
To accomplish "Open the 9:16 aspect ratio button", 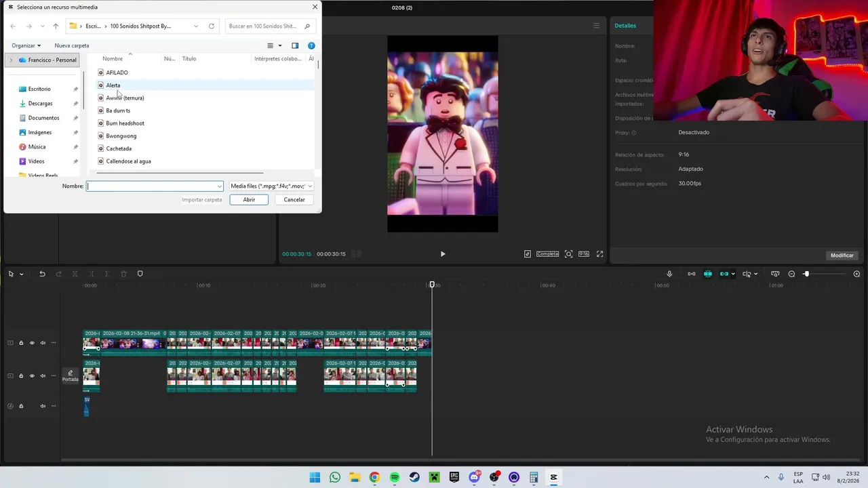I will [x=584, y=254].
